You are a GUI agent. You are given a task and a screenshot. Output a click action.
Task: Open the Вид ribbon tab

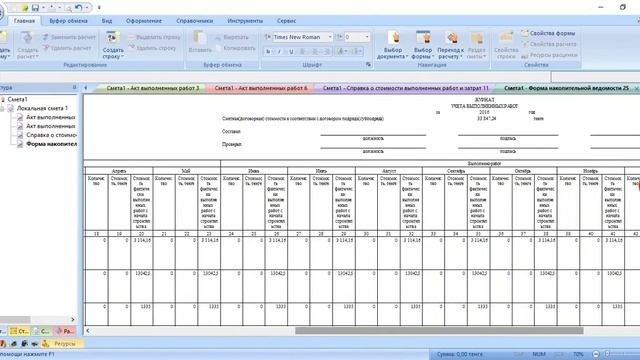(x=107, y=21)
